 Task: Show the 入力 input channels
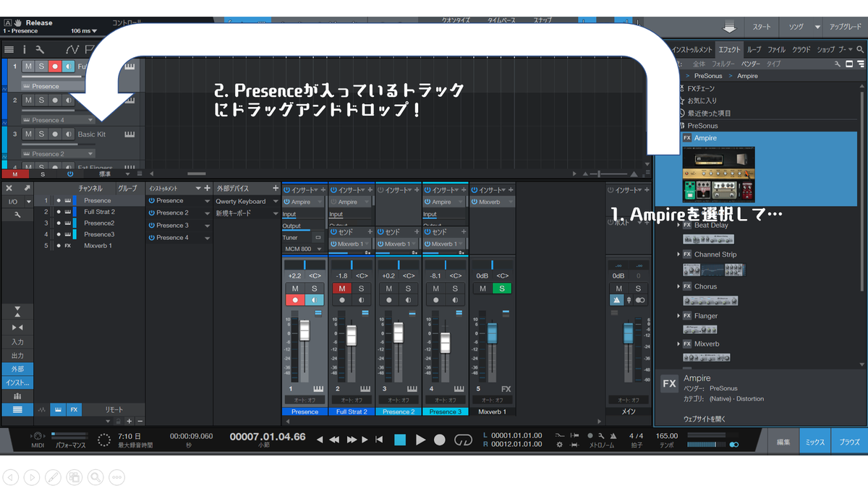17,342
